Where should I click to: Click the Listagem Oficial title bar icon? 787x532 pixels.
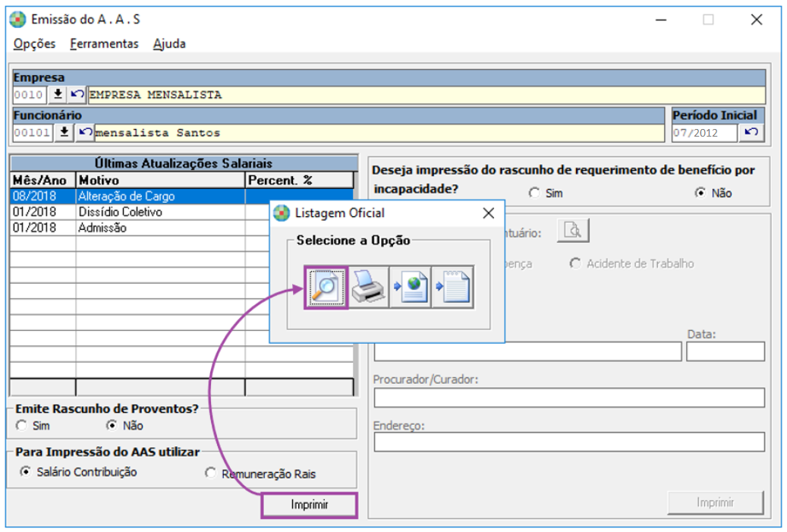pyautogui.click(x=282, y=213)
